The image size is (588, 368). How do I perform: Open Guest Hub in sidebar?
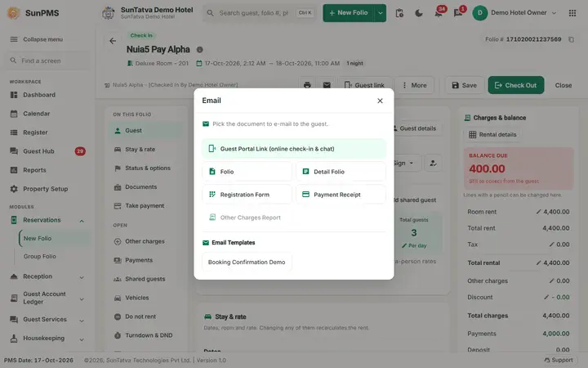(47, 151)
